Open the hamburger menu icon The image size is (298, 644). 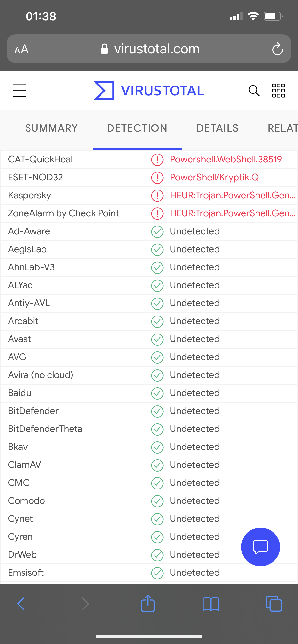[19, 91]
